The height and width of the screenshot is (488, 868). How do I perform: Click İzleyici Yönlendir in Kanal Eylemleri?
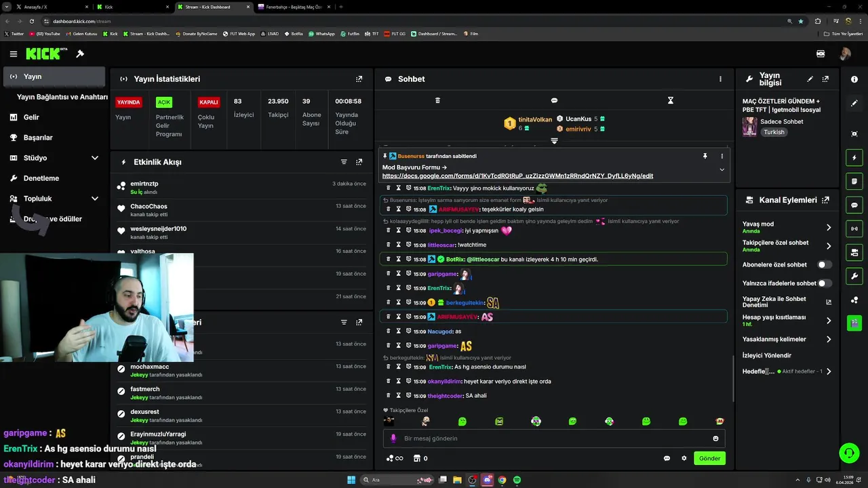point(766,355)
